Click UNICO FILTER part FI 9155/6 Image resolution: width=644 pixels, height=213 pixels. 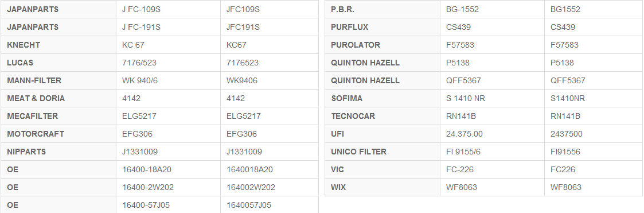click(463, 152)
